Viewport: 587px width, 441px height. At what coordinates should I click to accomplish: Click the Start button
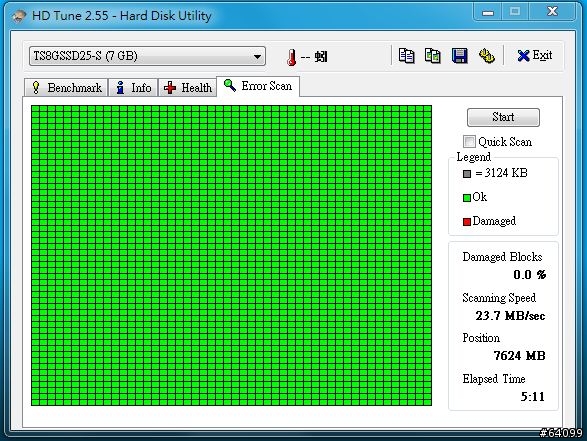503,117
